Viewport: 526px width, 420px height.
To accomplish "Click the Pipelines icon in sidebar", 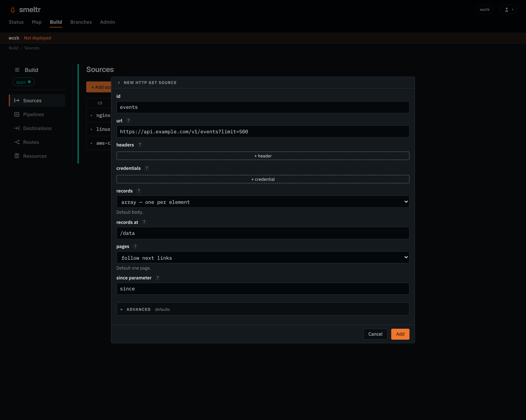I will 17,114.
